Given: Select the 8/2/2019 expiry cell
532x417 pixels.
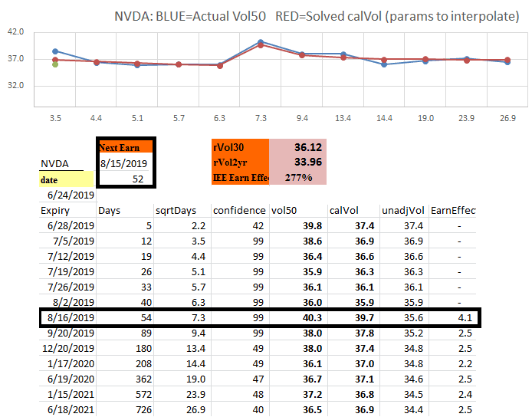Looking at the screenshot, I should click(x=67, y=302).
